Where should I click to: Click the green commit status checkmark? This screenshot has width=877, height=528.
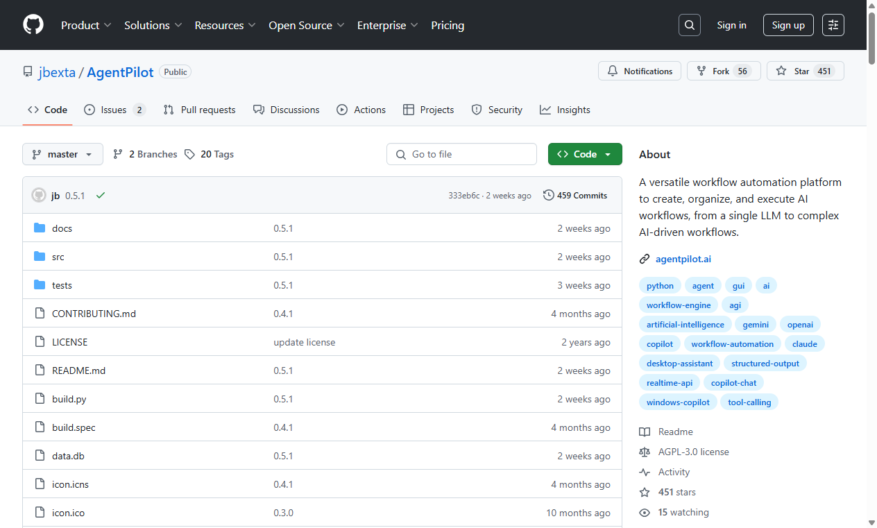coord(100,195)
